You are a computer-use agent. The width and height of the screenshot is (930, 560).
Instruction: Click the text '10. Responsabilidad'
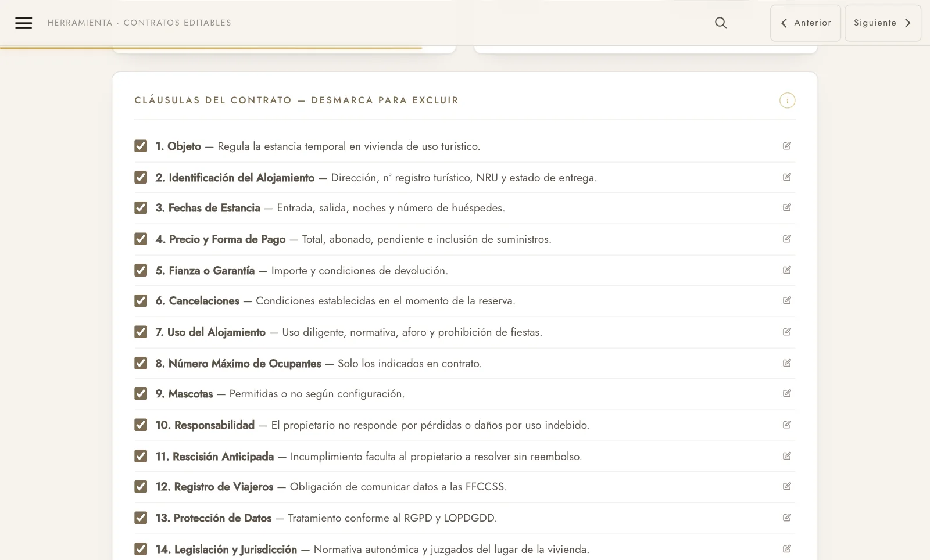click(x=205, y=425)
